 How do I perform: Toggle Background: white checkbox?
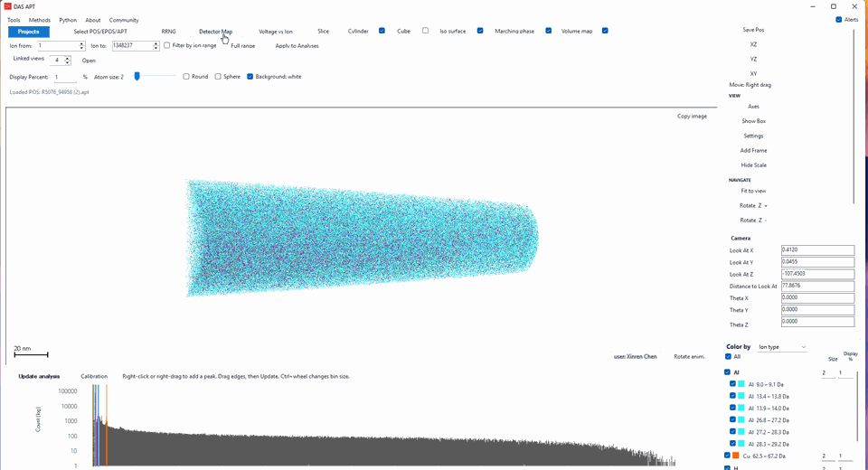(250, 77)
